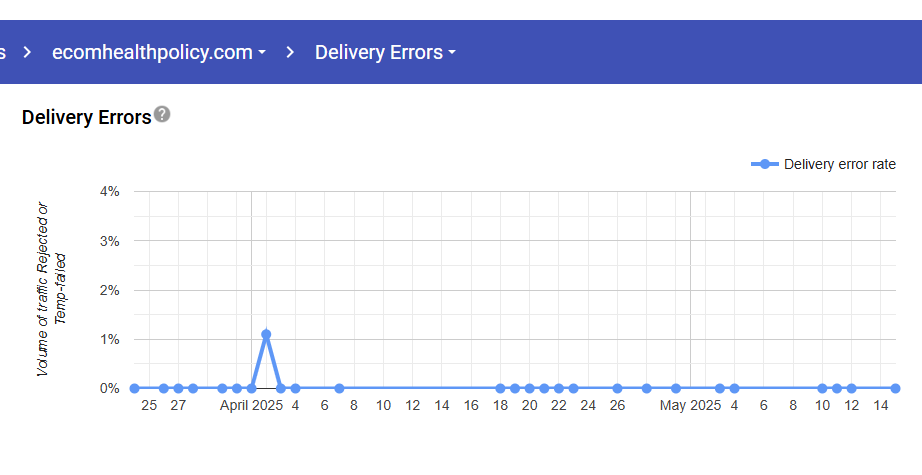
Task: Select the April 26 data point
Action: (x=617, y=388)
